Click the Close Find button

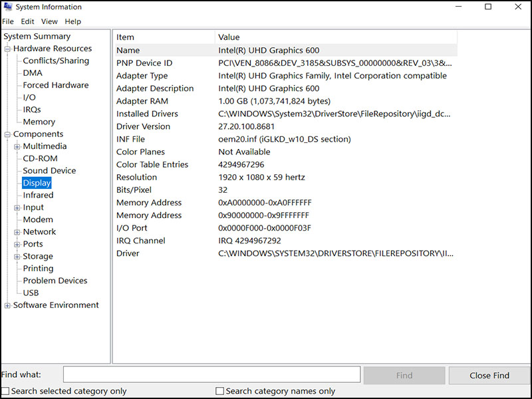click(489, 375)
